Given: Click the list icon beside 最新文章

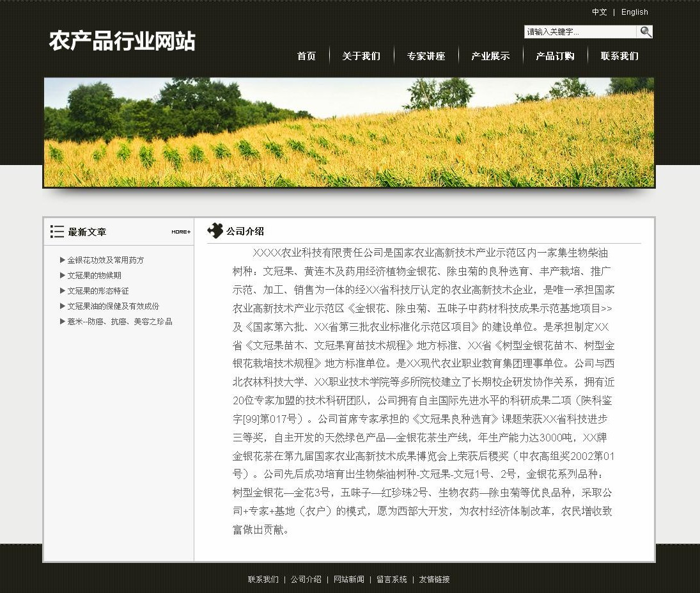Looking at the screenshot, I should pos(57,232).
